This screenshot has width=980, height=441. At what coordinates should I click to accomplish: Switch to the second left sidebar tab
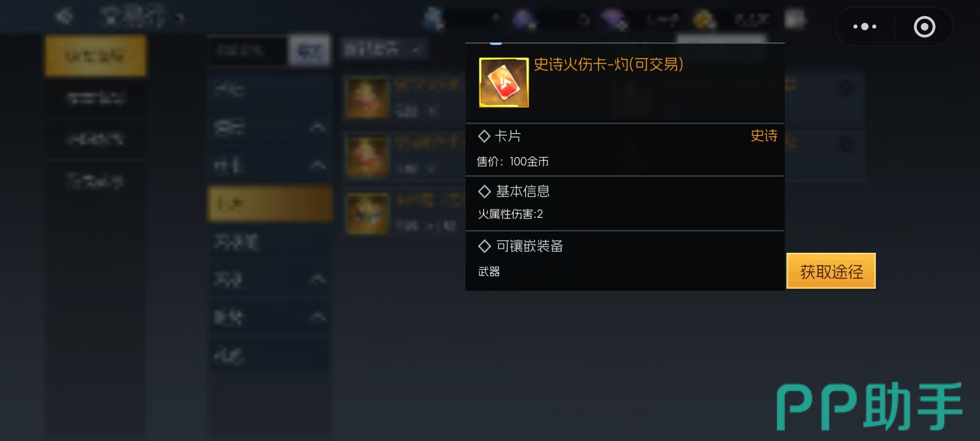pos(96,98)
